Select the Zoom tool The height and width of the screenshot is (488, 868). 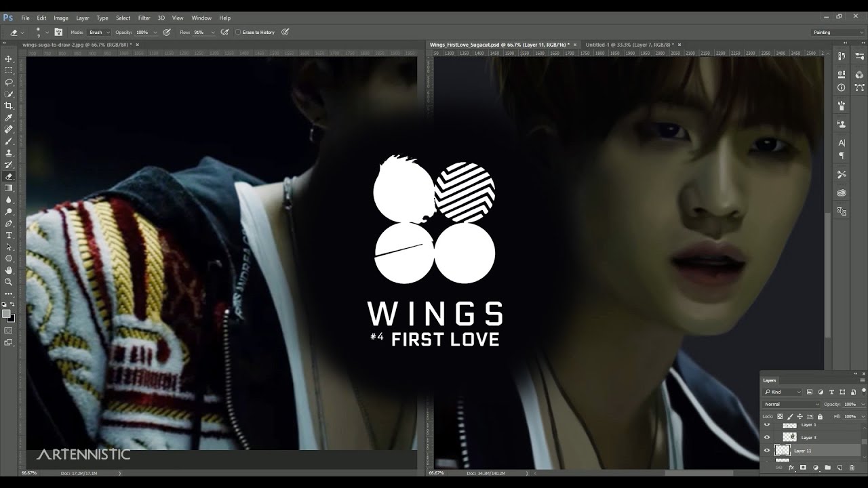pos(9,282)
